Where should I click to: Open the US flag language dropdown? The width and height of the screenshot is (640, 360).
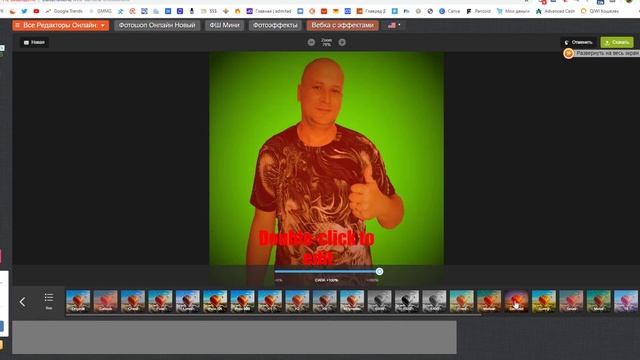coord(394,25)
